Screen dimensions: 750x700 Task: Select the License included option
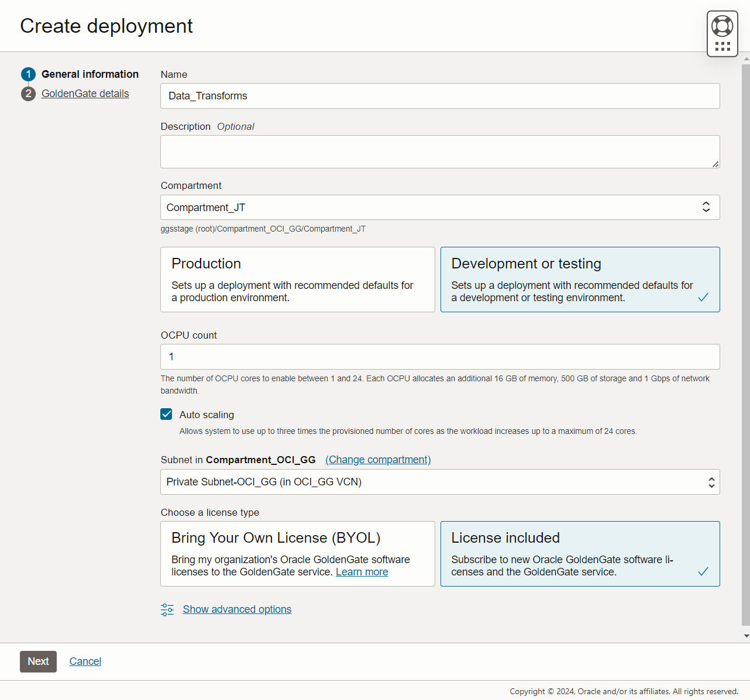coord(580,553)
